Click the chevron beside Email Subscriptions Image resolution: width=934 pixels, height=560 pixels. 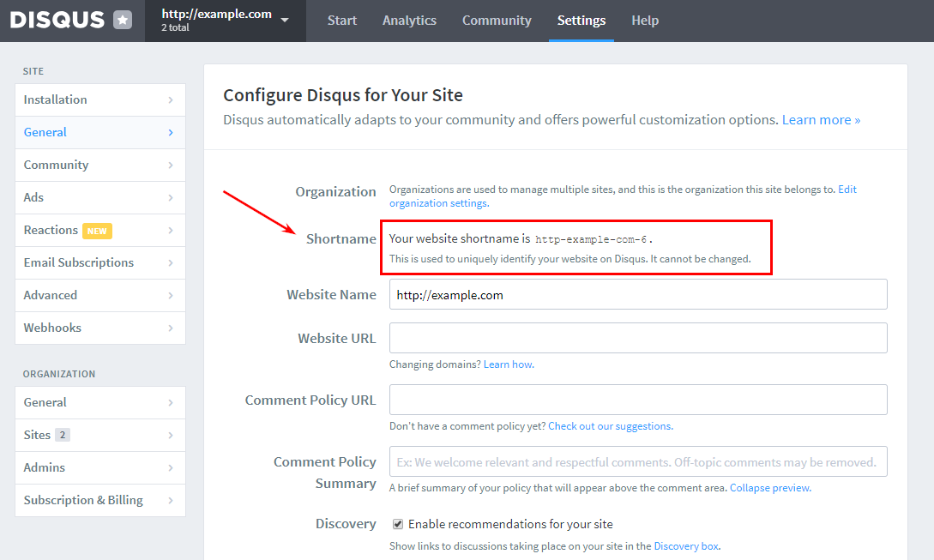[171, 262]
